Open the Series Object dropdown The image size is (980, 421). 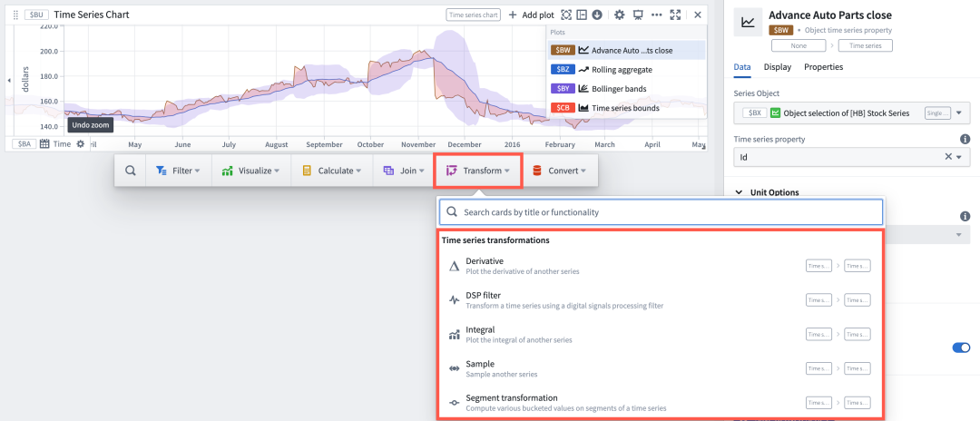click(x=960, y=113)
